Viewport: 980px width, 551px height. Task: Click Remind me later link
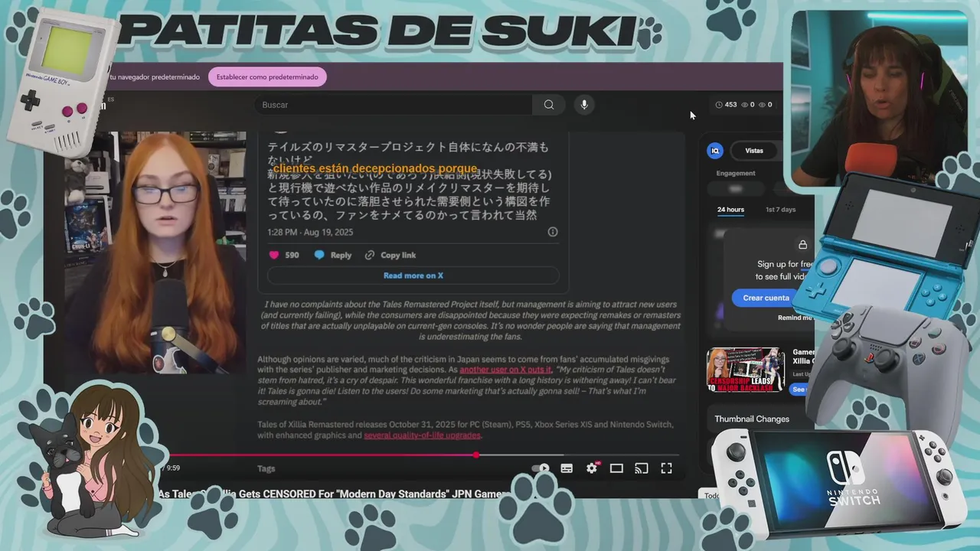click(x=795, y=318)
